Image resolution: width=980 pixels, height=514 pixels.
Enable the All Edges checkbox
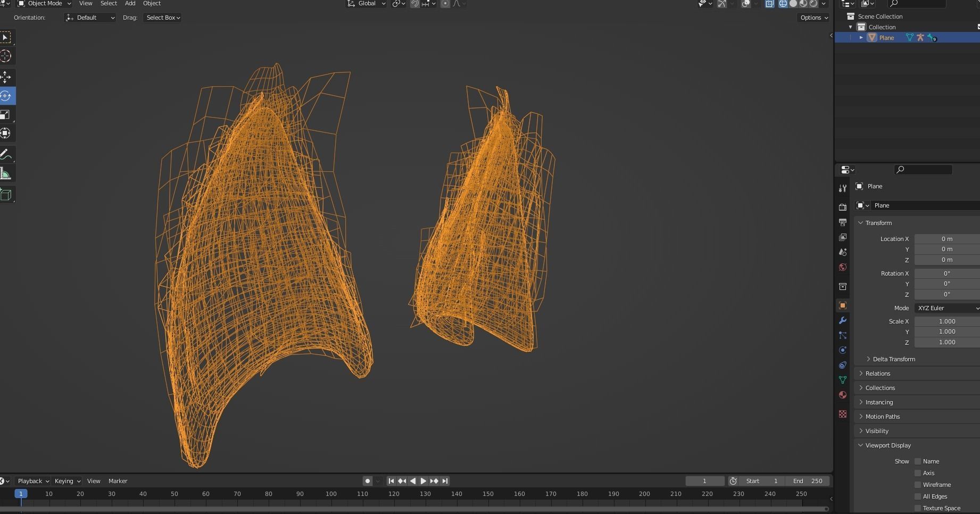[918, 496]
